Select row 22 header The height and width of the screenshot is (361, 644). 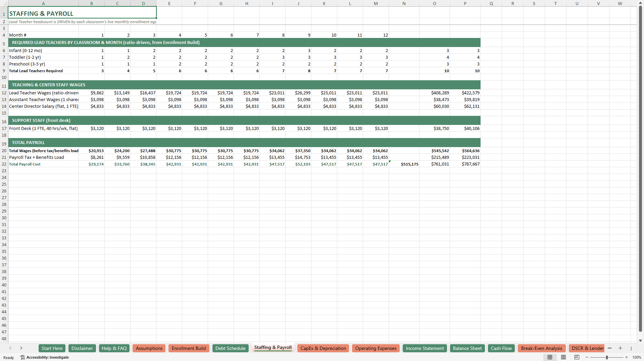coord(4,164)
